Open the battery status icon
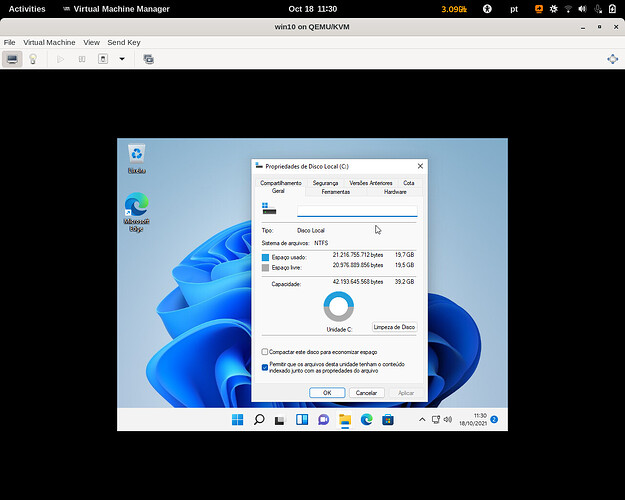The width and height of the screenshot is (625, 500). point(613,9)
